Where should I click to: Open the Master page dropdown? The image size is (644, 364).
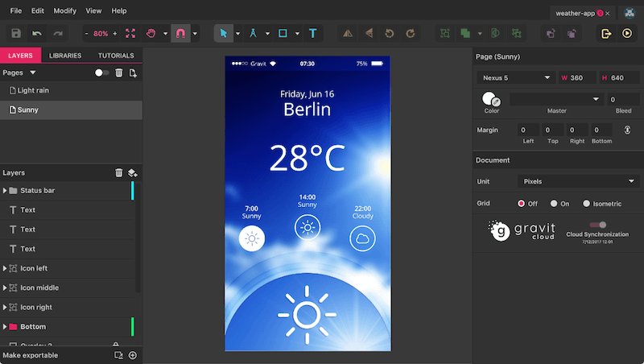pyautogui.click(x=556, y=99)
